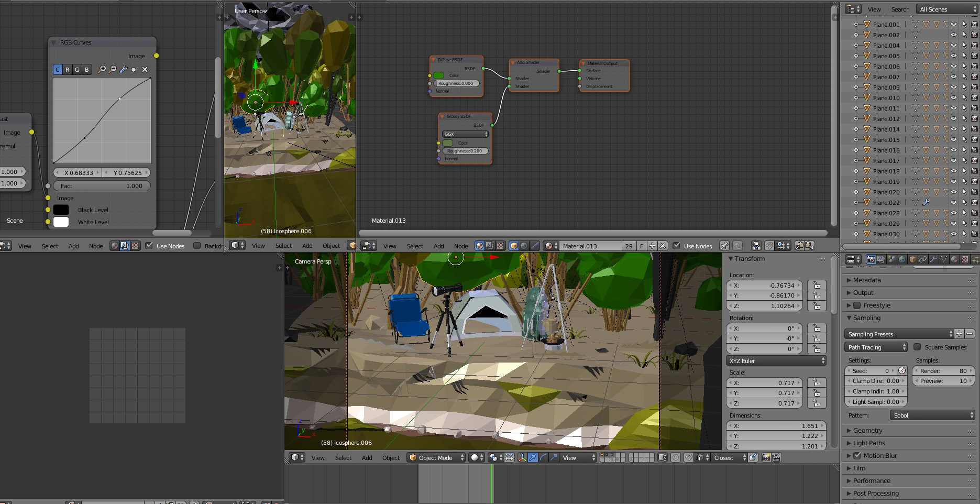Screen dimensions: 980x504
Task: Pin the material node tree (pin icon)
Action: [x=724, y=246]
